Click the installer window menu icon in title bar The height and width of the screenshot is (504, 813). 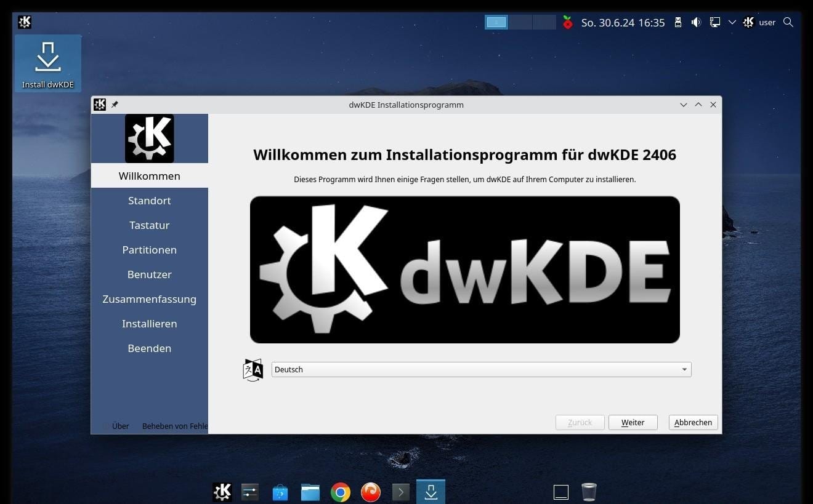[100, 105]
